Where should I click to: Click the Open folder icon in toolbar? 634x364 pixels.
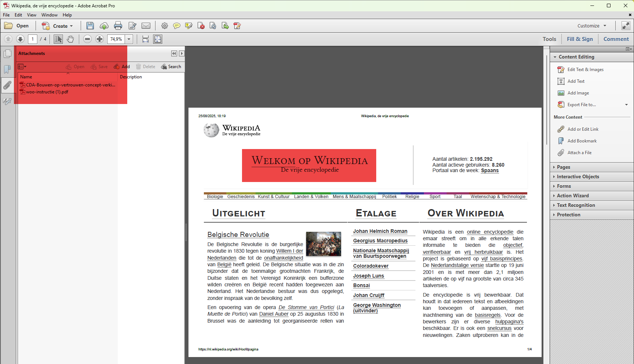click(16, 26)
